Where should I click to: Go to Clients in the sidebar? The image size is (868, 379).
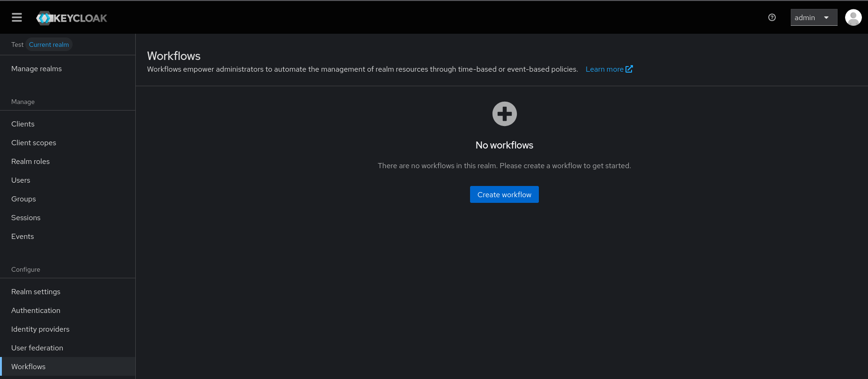point(23,124)
